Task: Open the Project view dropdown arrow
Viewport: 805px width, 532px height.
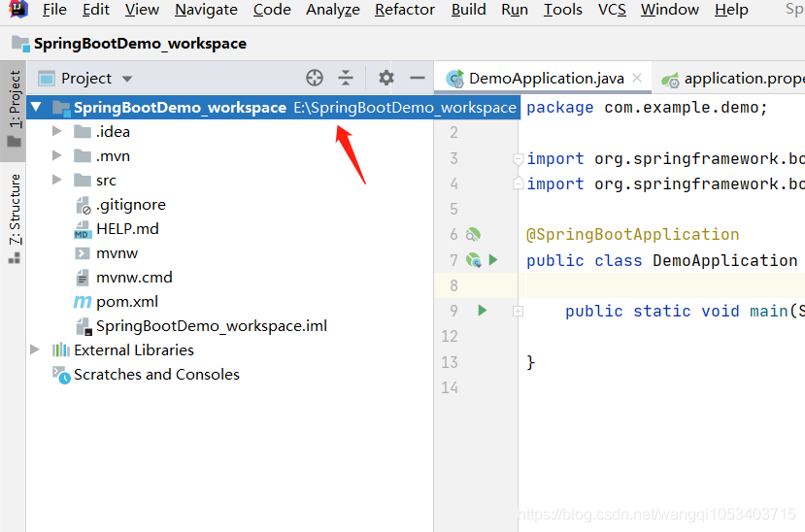Action: [x=127, y=79]
